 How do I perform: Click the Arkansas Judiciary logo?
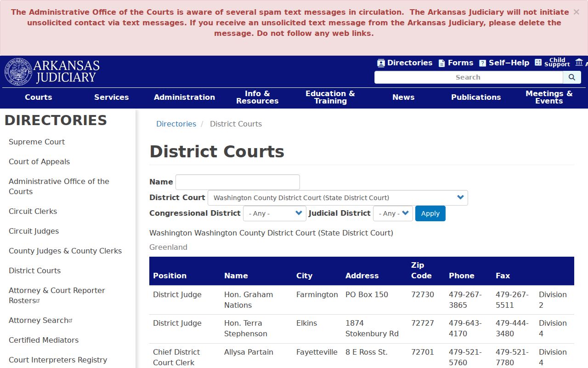pyautogui.click(x=52, y=72)
